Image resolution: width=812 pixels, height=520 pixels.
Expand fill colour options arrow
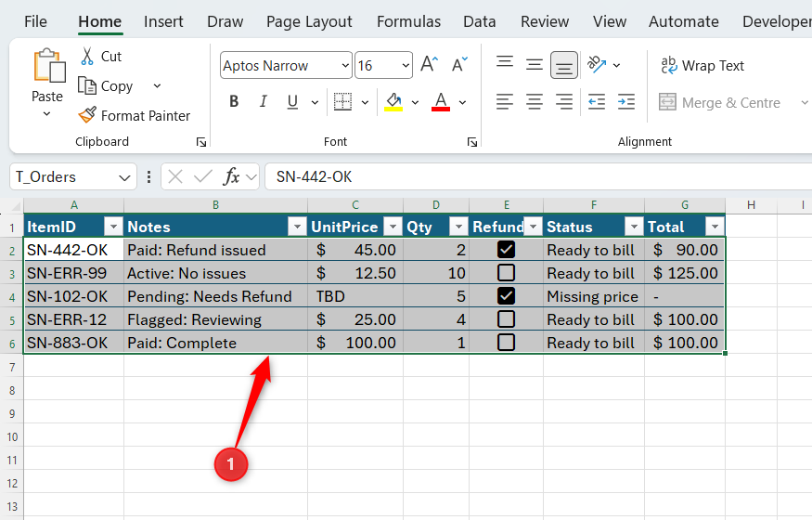tap(415, 102)
